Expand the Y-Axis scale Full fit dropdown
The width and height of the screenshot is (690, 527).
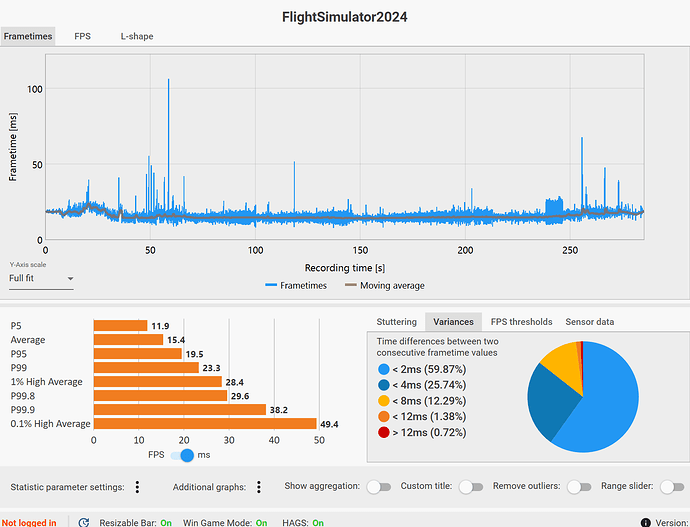pos(41,278)
